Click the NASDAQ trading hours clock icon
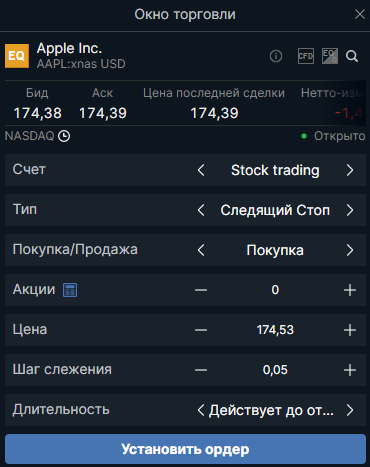The height and width of the screenshot is (467, 370). pos(64,136)
